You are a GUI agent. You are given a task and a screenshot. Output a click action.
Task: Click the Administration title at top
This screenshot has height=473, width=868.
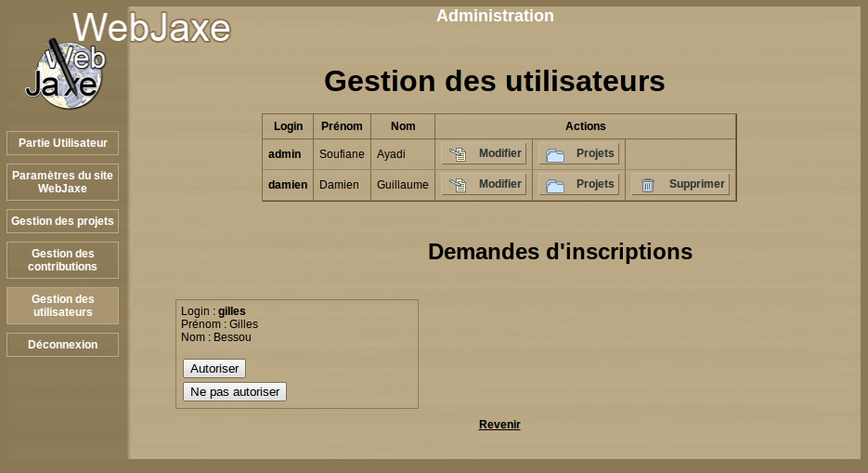pyautogui.click(x=495, y=16)
